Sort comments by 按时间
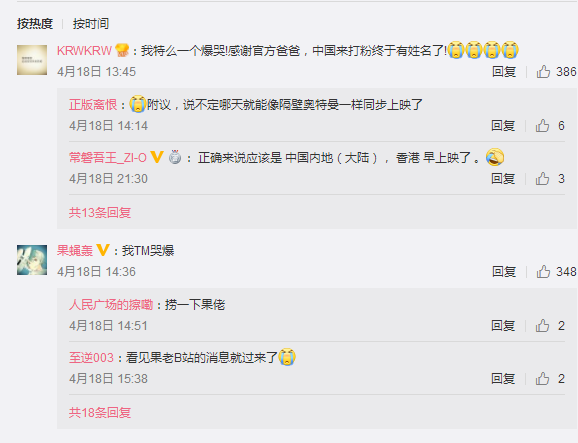The height and width of the screenshot is (443, 578). tap(91, 24)
